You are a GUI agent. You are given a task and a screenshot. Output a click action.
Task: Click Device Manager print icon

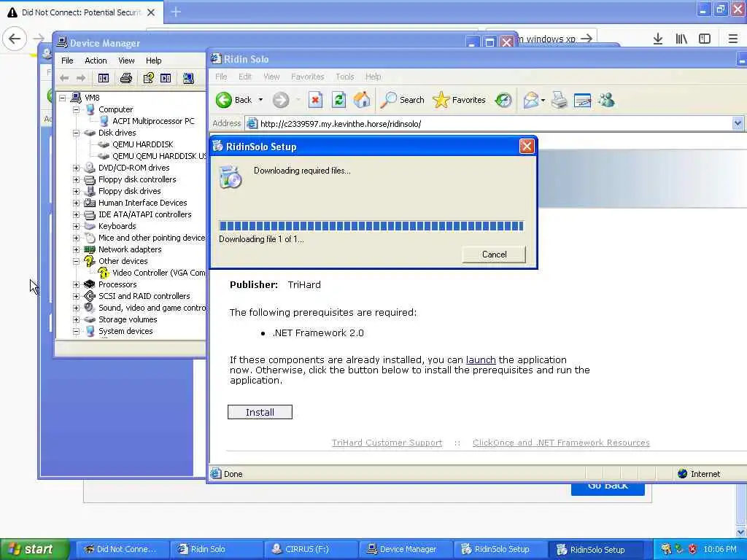125,78
